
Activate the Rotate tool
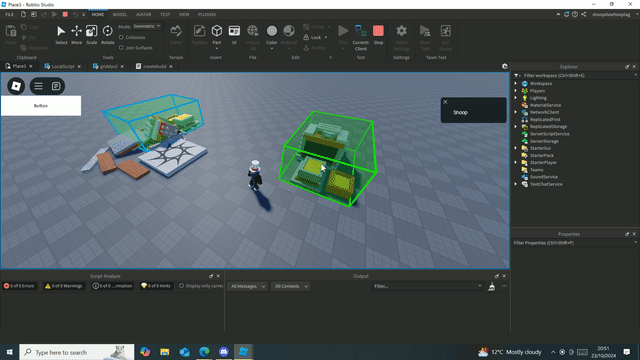coord(107,34)
